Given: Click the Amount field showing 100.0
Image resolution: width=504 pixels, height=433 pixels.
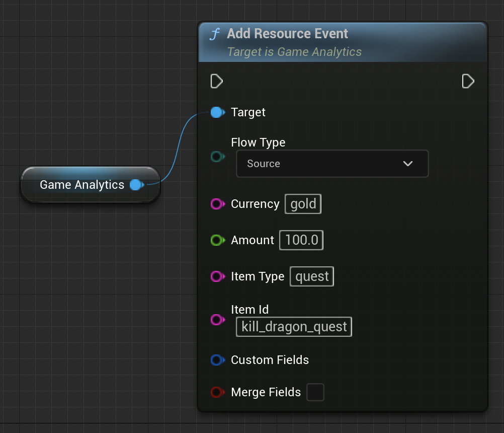Looking at the screenshot, I should (301, 240).
